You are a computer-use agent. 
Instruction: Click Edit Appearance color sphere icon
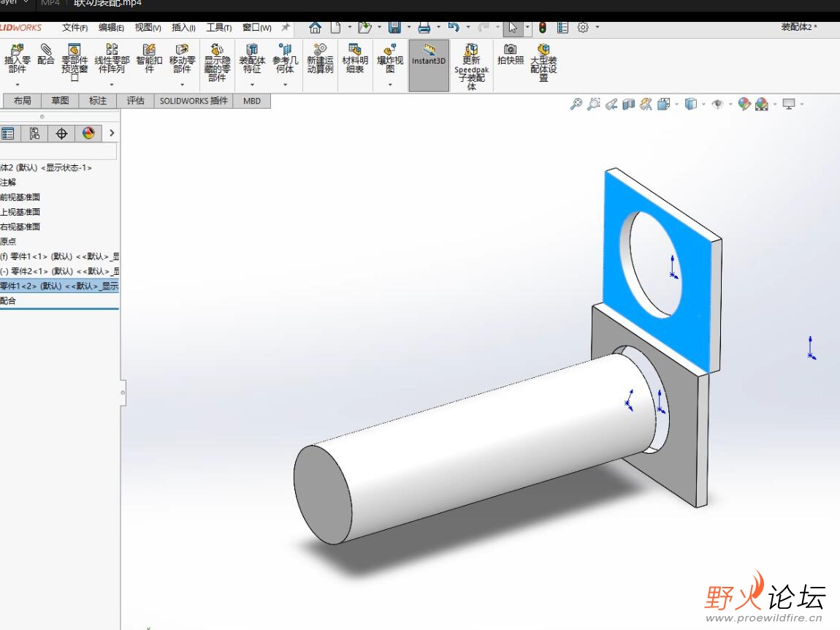(x=744, y=104)
